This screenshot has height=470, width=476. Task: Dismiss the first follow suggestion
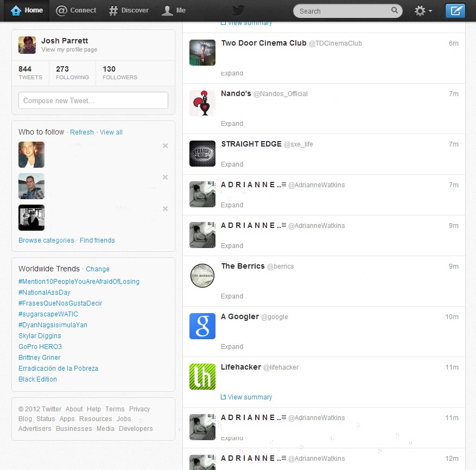pyautogui.click(x=165, y=146)
